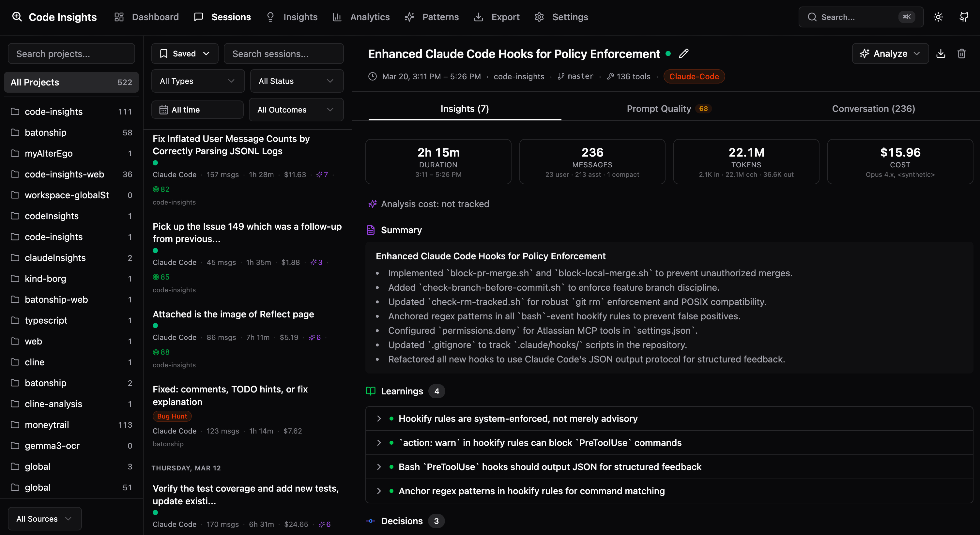Select the Patterns sparkle icon

[410, 17]
